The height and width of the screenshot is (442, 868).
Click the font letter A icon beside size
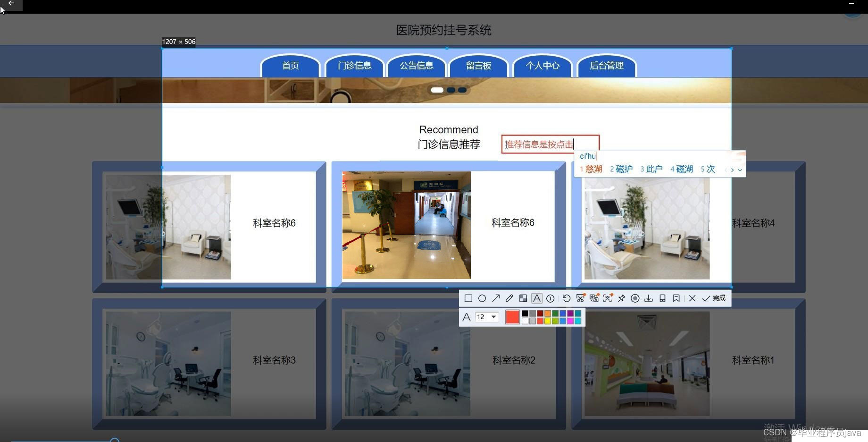tap(466, 317)
